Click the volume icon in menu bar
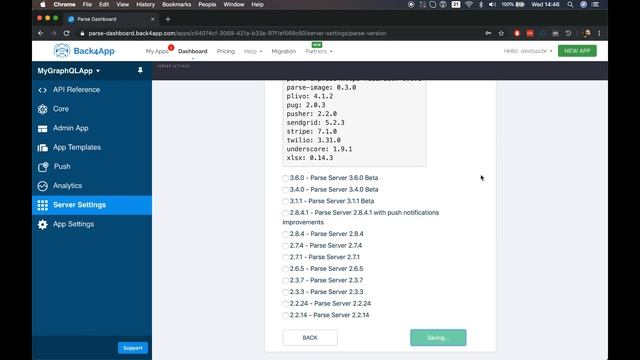Screen dimensions: 640x360 tap(492, 4)
